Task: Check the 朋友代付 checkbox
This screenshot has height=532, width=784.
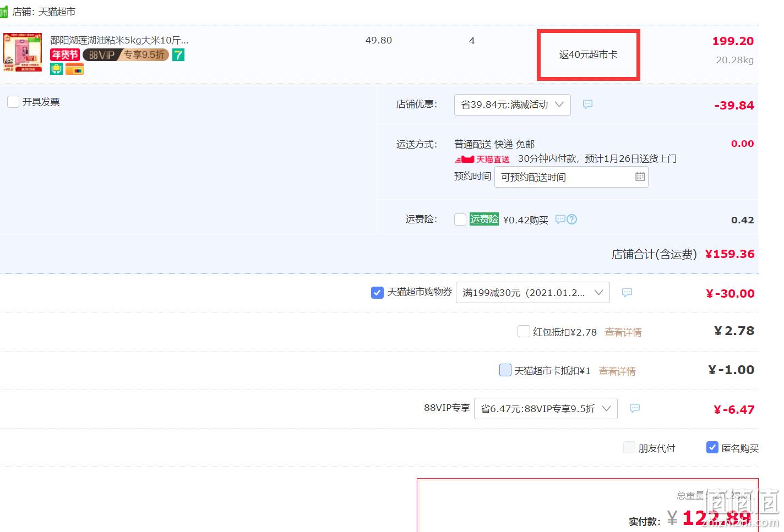Action: 629,447
